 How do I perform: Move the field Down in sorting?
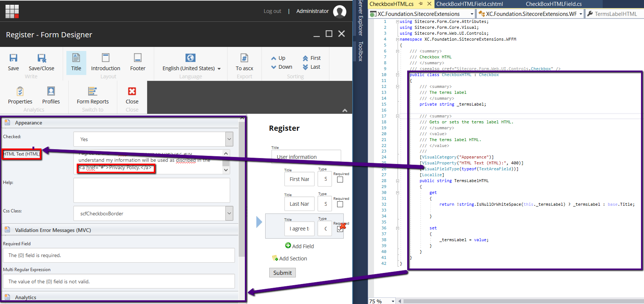coord(281,67)
